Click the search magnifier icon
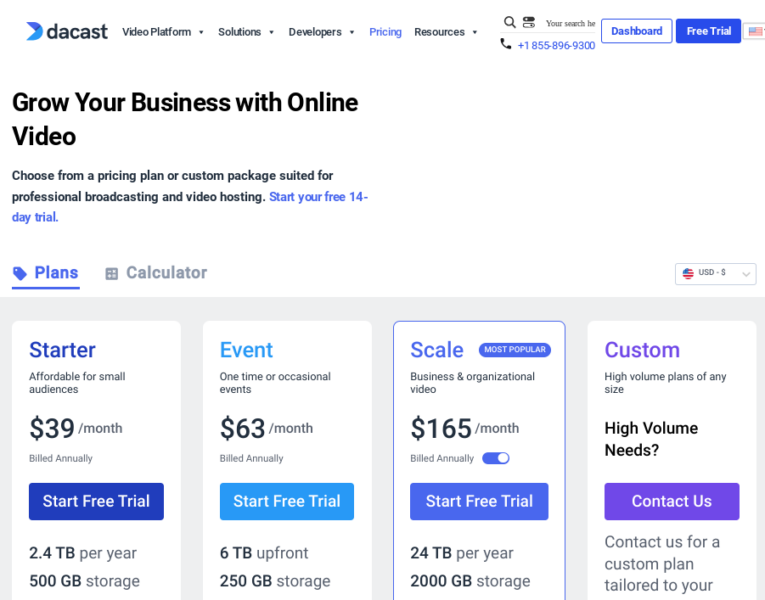 (x=510, y=22)
